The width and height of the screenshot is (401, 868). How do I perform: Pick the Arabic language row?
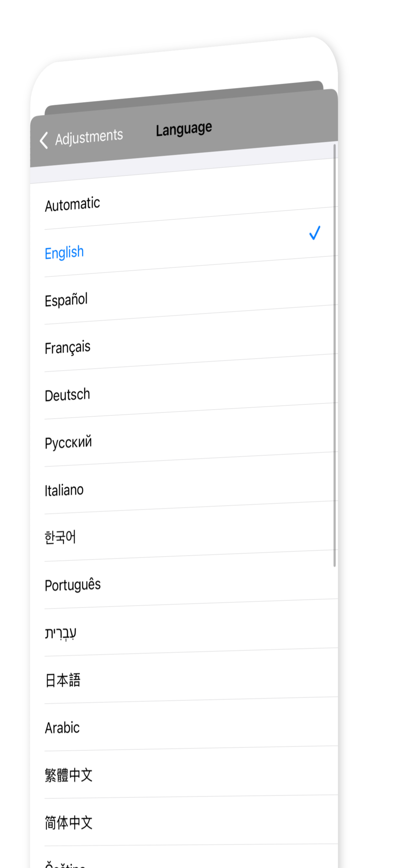tap(62, 728)
